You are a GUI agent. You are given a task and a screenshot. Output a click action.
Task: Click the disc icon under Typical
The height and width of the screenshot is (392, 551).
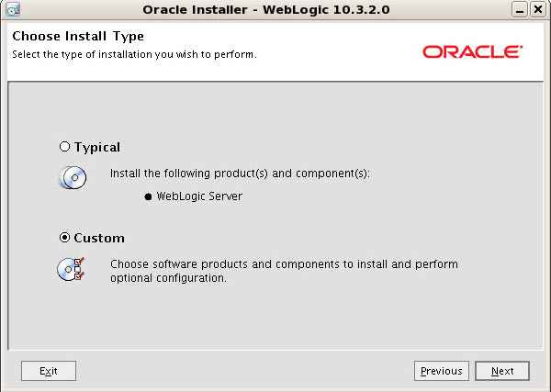[x=72, y=178]
